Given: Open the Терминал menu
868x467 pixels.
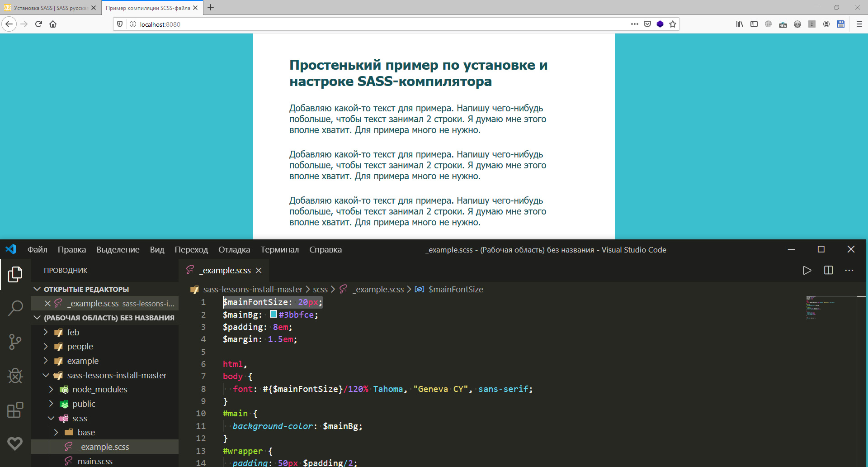Looking at the screenshot, I should coord(279,250).
